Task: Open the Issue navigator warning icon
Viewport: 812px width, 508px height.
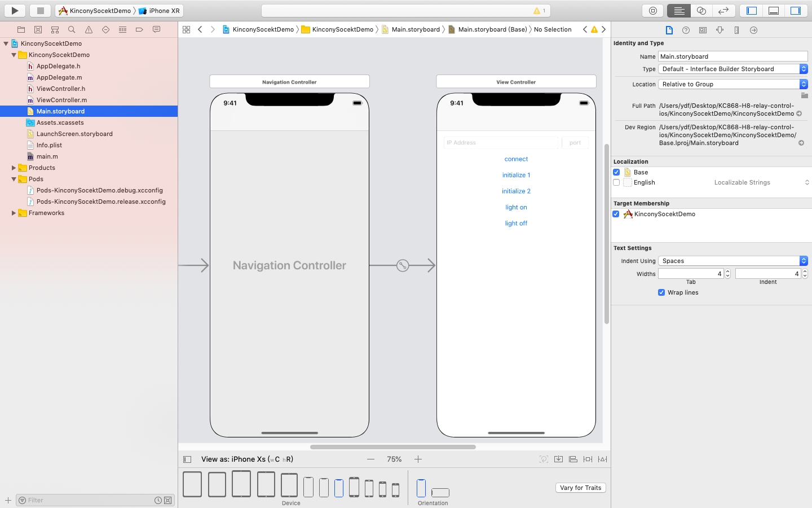Action: (x=89, y=29)
